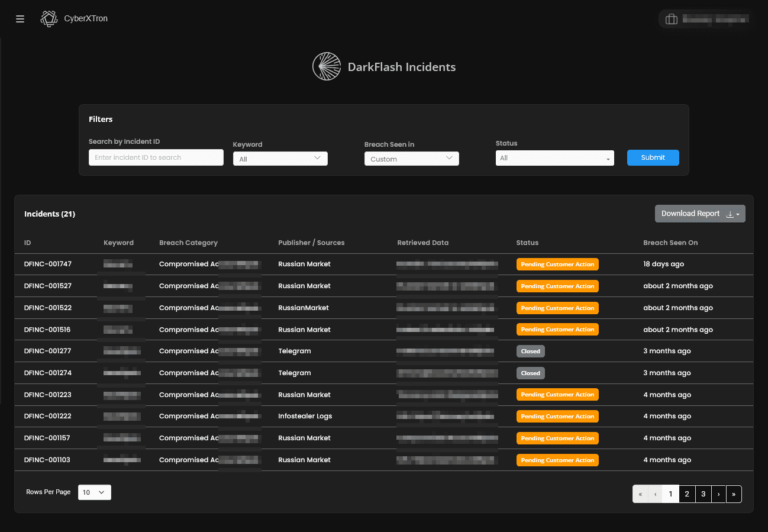This screenshot has height=532, width=768.
Task: Click the Pending Customer Action badge on DFINC-001747
Action: tap(557, 264)
